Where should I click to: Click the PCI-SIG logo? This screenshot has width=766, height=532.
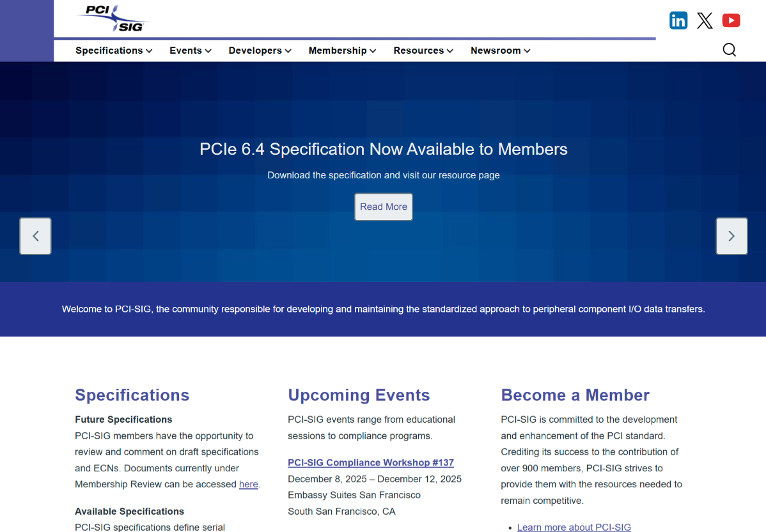113,19
